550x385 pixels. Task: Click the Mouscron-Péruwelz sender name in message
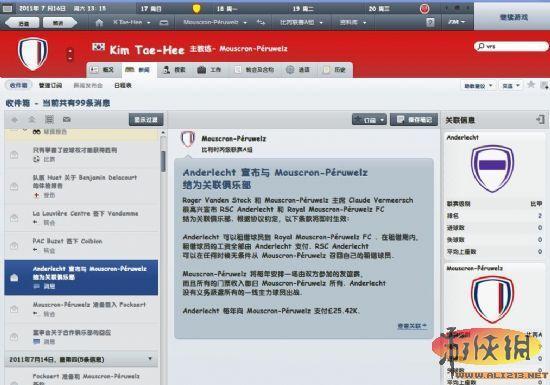pos(234,139)
